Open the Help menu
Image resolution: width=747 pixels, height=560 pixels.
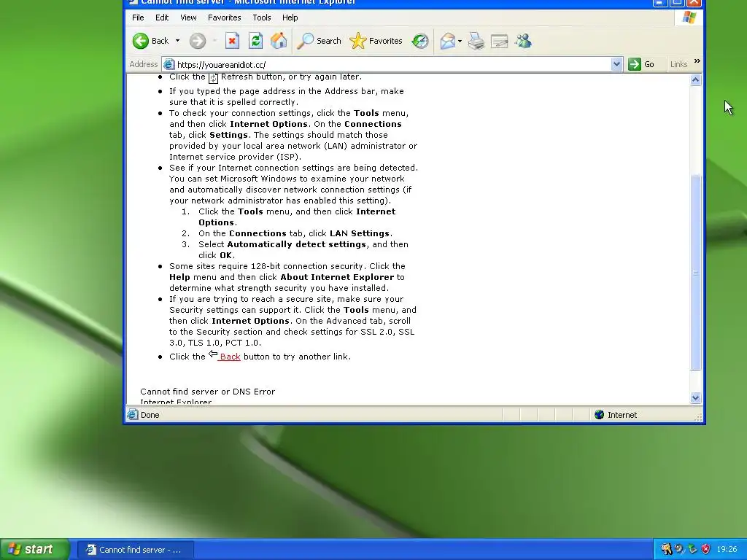coord(290,17)
